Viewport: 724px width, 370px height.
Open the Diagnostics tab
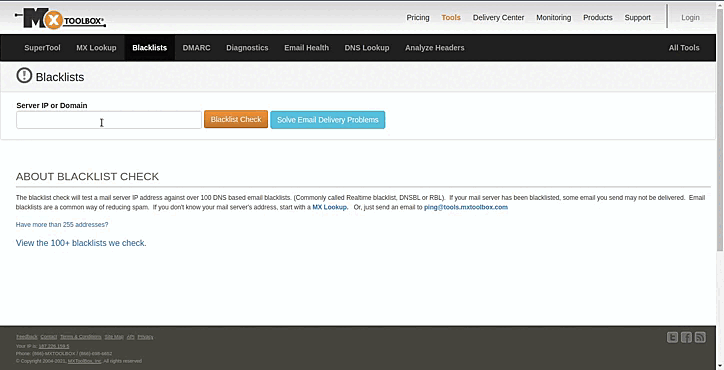coord(247,48)
